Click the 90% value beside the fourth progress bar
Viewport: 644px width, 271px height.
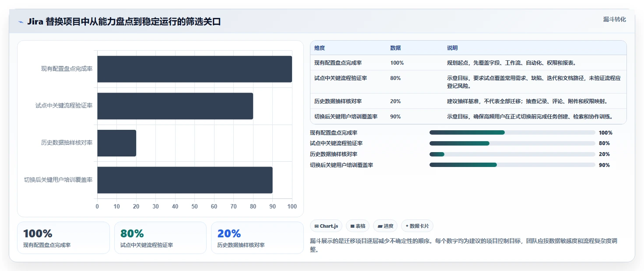tap(604, 165)
